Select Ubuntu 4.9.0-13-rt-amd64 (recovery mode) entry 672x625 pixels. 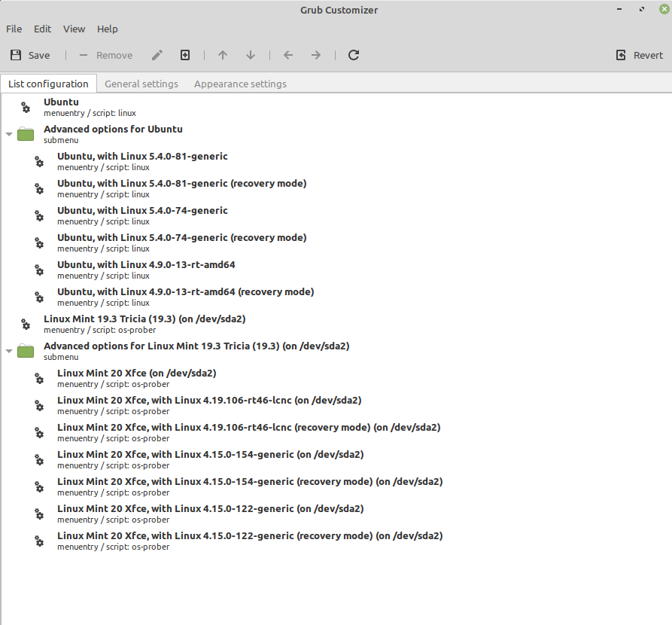click(x=336, y=297)
